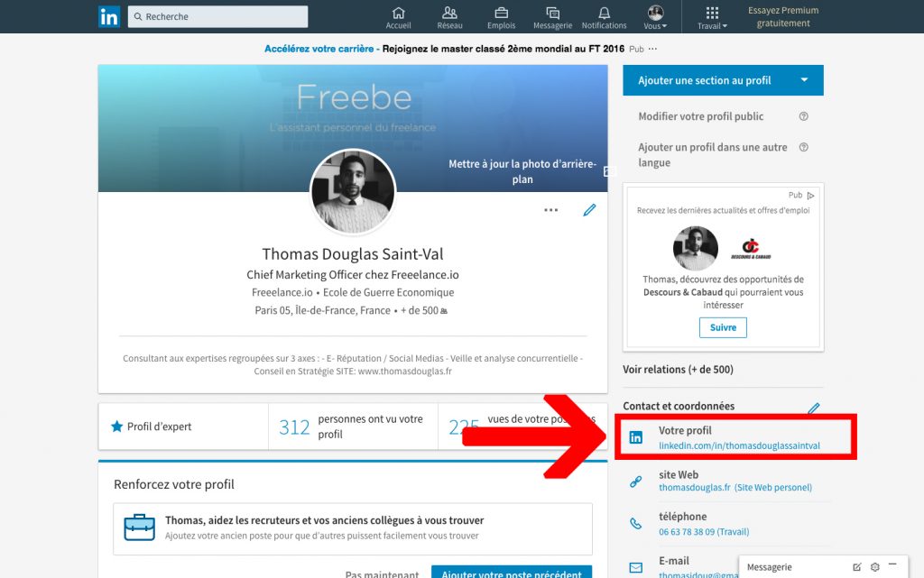Click the E-mail envelope icon
Viewport: 924px width, 578px height.
pyautogui.click(x=636, y=567)
